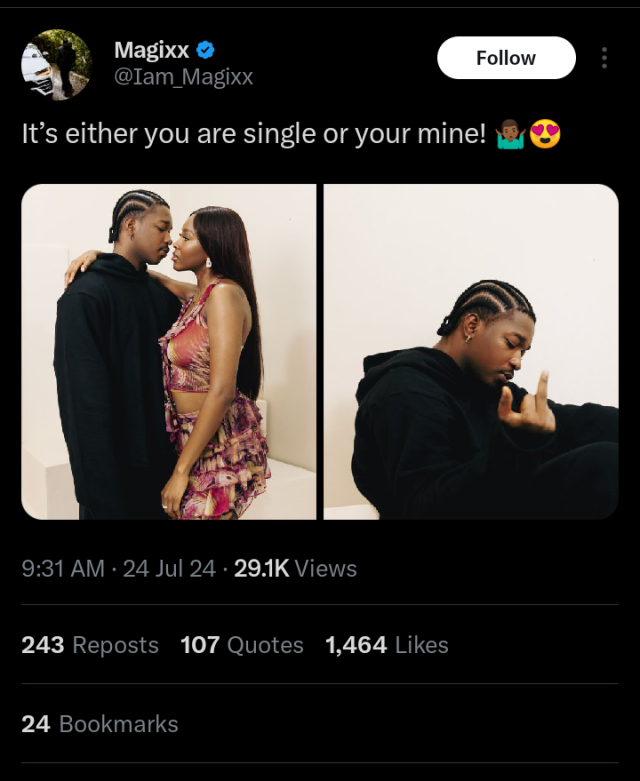Viewport: 640px width, 781px height.
Task: Click the @Iam_Magixx handle
Action: (183, 77)
